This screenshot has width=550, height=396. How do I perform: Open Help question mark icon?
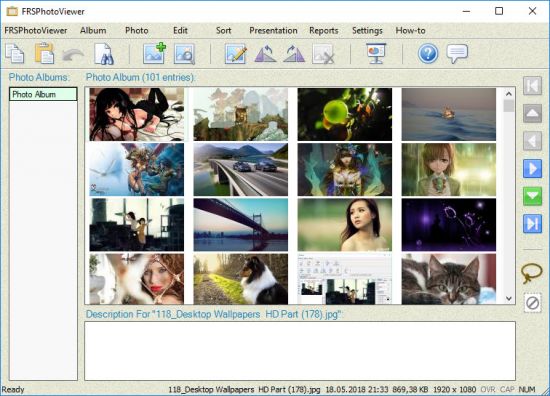428,54
